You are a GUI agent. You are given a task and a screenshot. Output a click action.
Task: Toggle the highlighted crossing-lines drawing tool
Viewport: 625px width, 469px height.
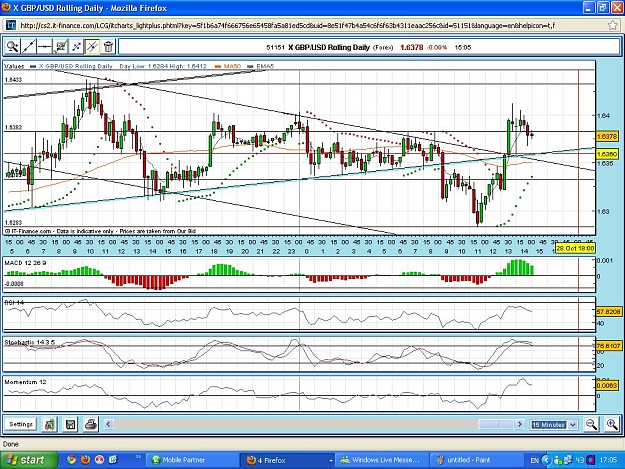point(92,47)
